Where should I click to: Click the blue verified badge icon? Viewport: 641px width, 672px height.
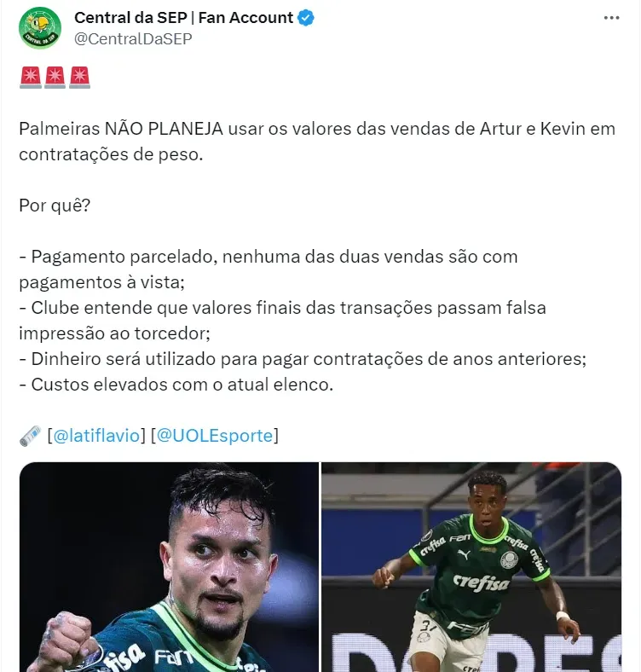click(306, 18)
